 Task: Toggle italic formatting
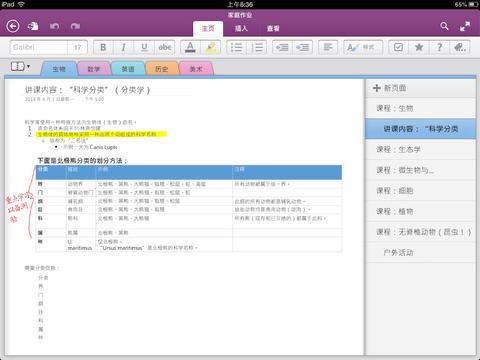pyautogui.click(x=123, y=47)
